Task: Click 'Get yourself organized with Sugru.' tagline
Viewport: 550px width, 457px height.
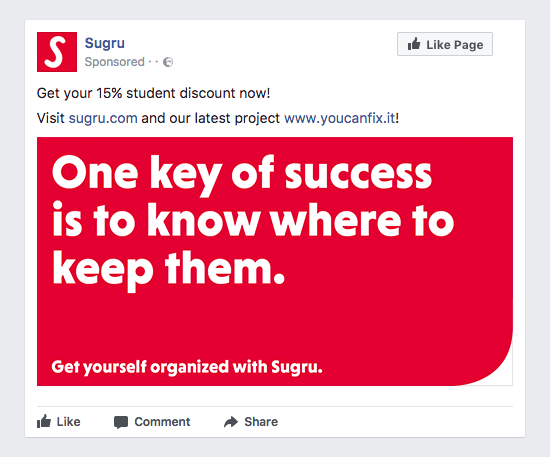Action: 187,367
